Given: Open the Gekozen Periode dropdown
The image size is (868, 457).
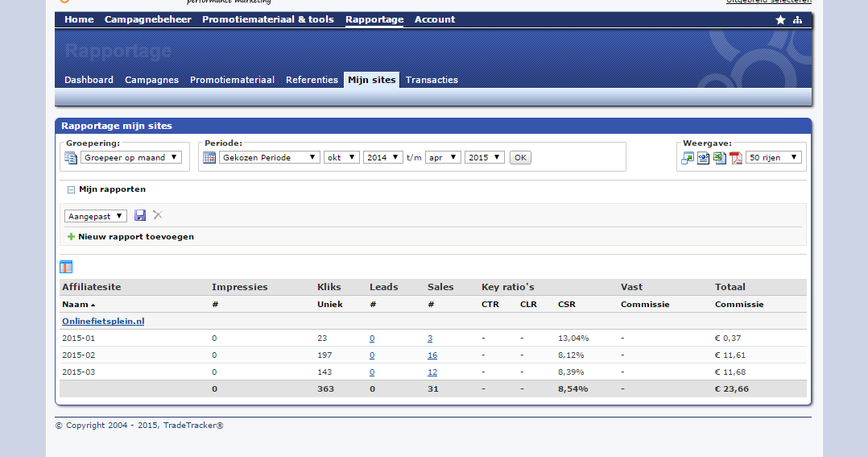Looking at the screenshot, I should [x=270, y=157].
